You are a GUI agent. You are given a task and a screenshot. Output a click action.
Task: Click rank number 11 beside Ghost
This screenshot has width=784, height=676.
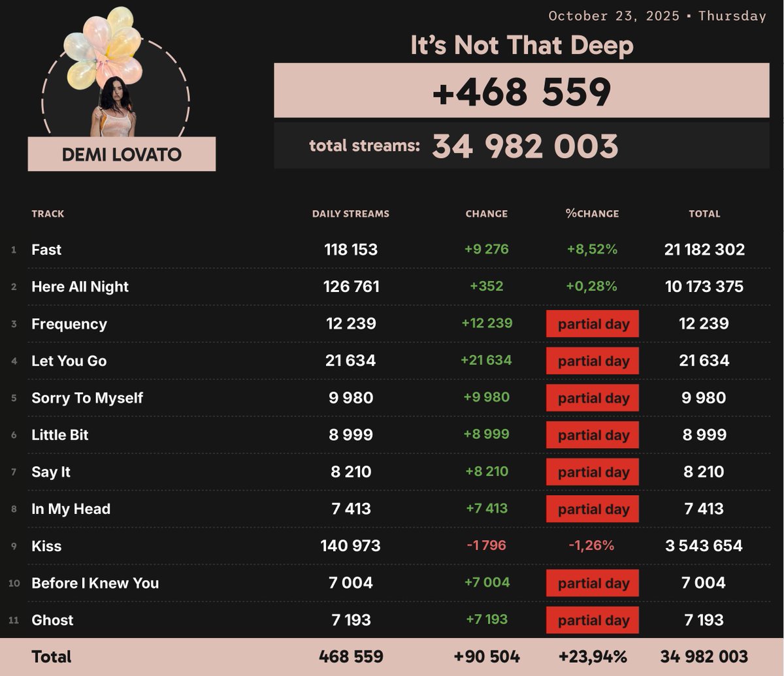14,620
